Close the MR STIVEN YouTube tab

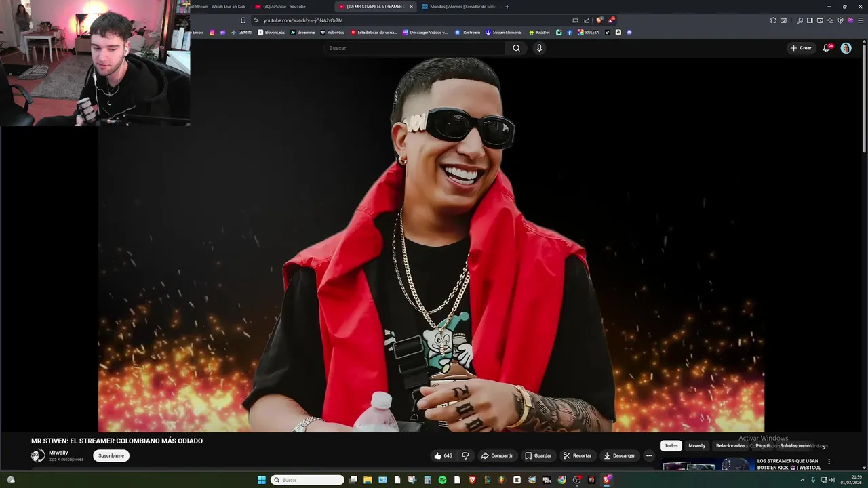click(x=411, y=7)
